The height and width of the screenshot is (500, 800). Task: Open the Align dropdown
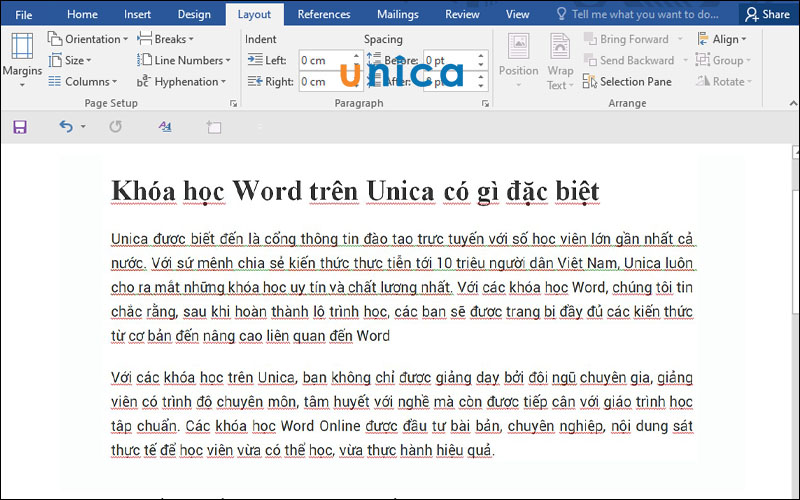coord(722,39)
